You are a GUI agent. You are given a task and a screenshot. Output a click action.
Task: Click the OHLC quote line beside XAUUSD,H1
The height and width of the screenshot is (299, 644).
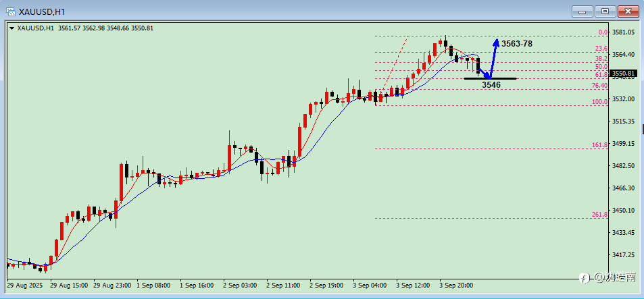point(106,28)
